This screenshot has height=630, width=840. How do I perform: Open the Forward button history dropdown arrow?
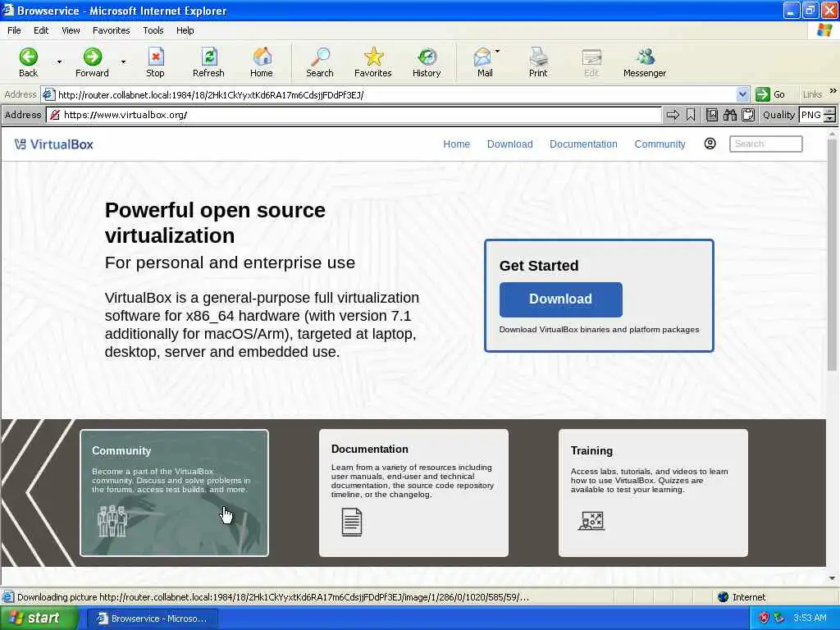(x=123, y=62)
